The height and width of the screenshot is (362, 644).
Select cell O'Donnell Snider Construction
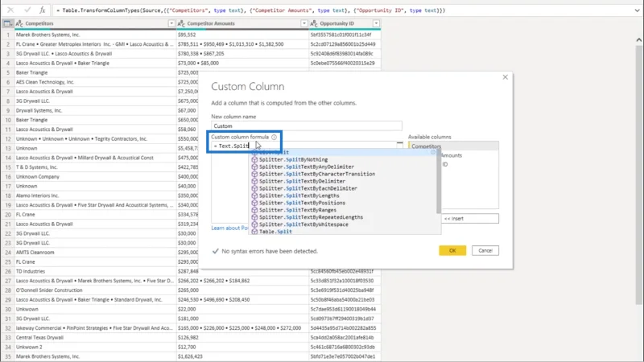point(95,290)
